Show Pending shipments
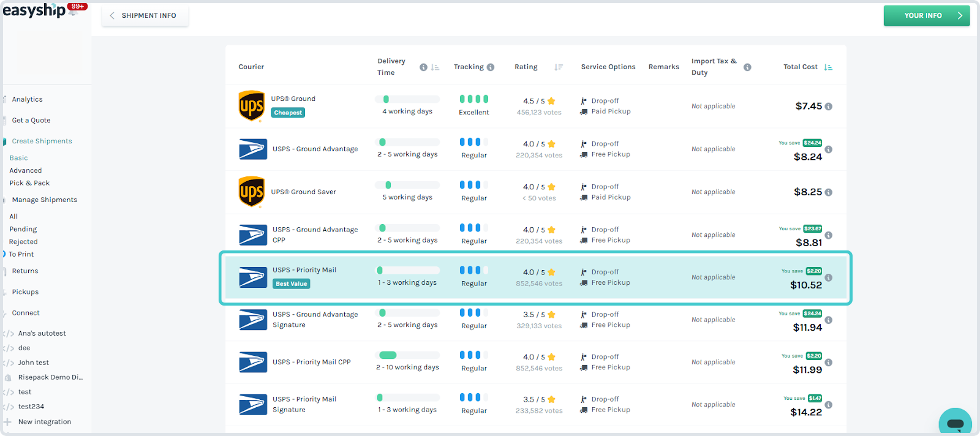 tap(23, 230)
